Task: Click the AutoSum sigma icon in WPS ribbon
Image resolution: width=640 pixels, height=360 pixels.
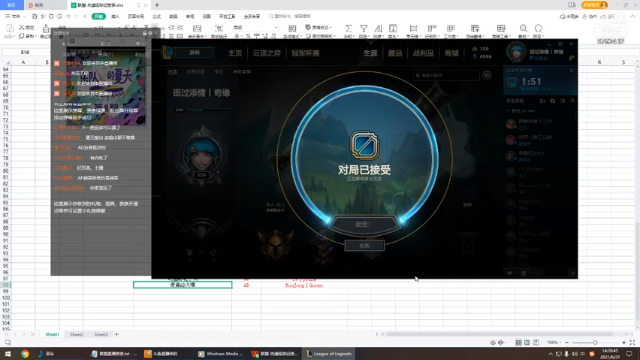Action: pos(348,28)
